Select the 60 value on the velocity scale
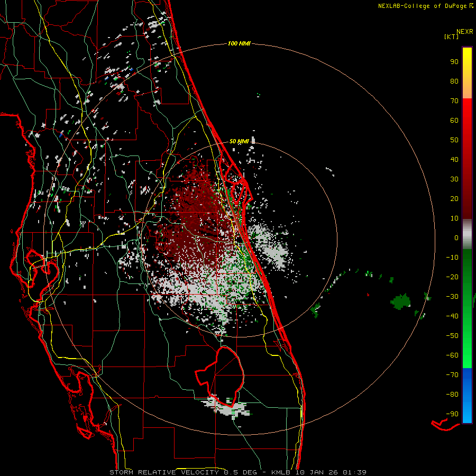The width and height of the screenshot is (476, 476). 454,120
